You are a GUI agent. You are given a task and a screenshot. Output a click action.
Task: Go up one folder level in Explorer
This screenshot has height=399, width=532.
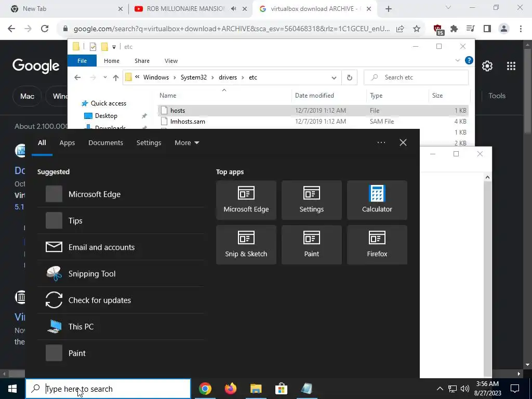point(116,77)
